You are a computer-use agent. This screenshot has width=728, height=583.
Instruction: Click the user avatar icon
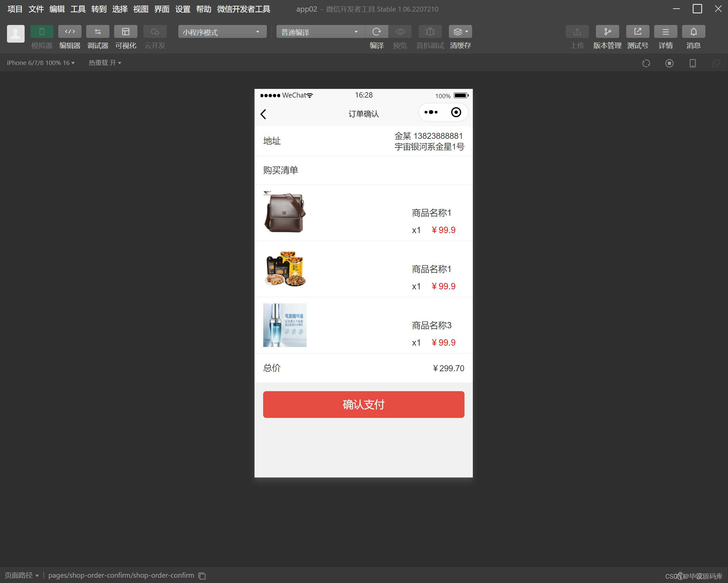tap(16, 33)
